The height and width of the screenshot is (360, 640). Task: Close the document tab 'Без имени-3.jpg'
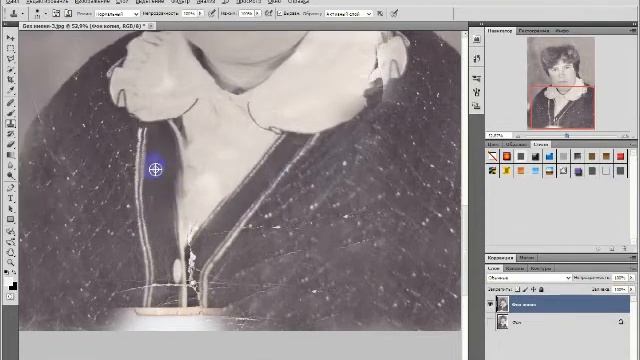(x=151, y=26)
